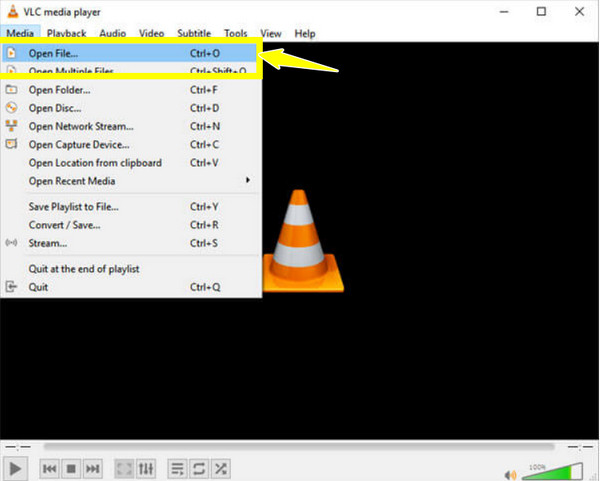Mute audio via speaker icon

511,475
